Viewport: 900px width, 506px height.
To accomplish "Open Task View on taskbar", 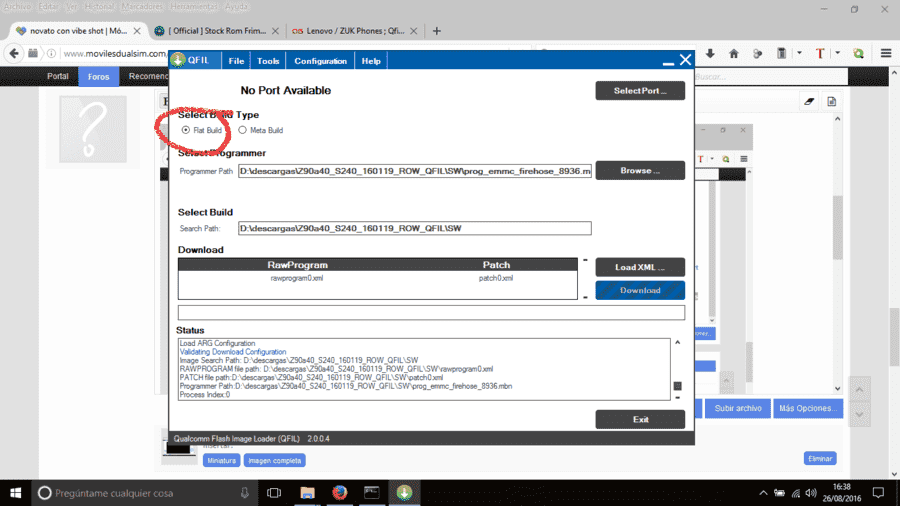I will [274, 493].
